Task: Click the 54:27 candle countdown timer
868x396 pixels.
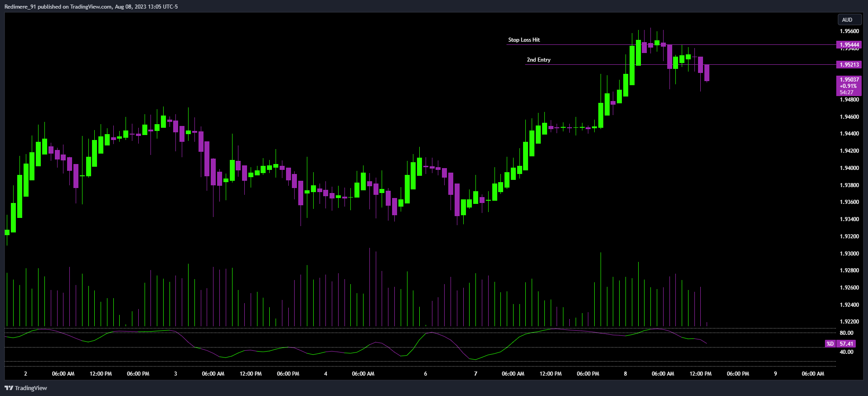Action: point(847,92)
